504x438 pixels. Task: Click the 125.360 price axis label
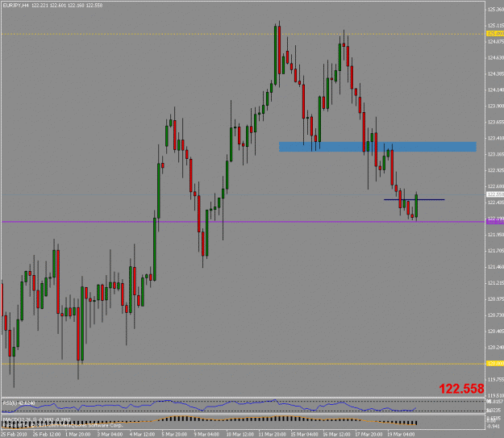(x=495, y=10)
